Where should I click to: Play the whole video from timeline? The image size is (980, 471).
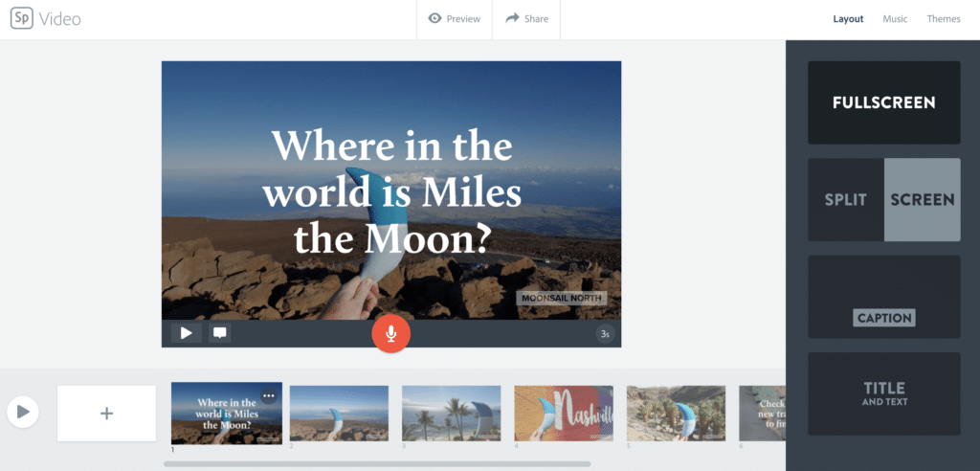pyautogui.click(x=23, y=412)
